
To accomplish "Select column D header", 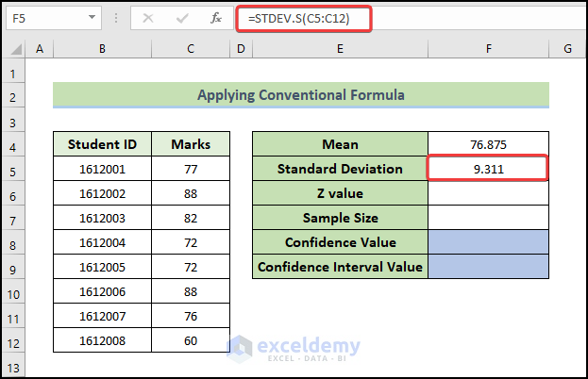I will click(x=241, y=49).
